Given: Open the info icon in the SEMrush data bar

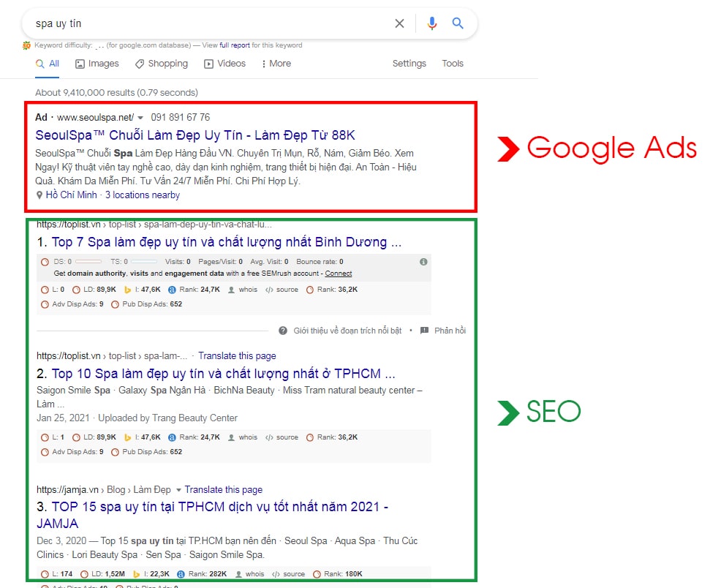Looking at the screenshot, I should pyautogui.click(x=423, y=262).
